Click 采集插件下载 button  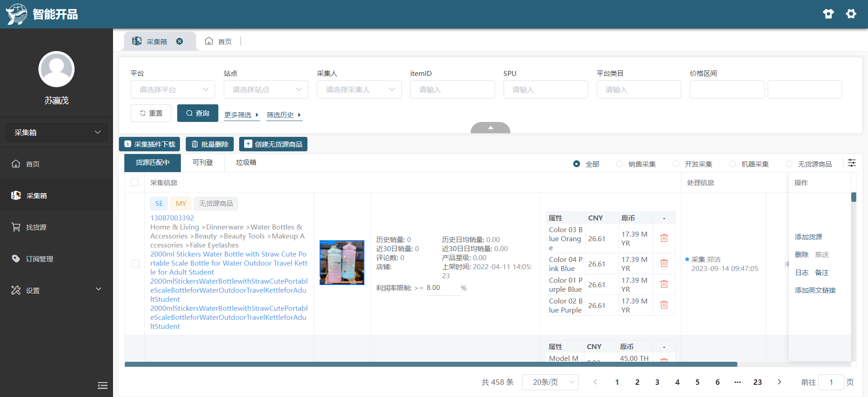click(x=150, y=144)
